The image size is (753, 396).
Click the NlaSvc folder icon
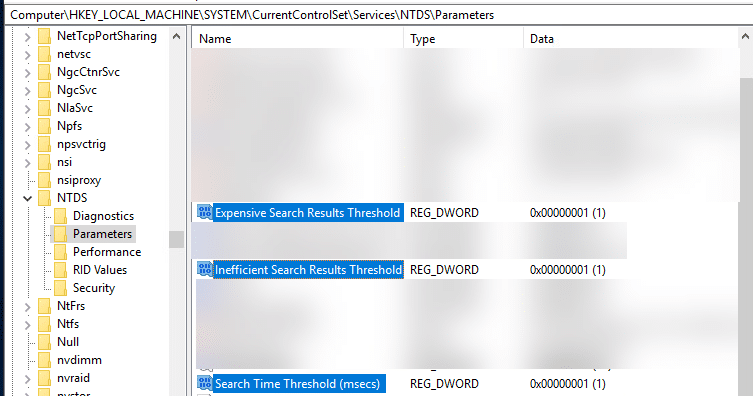(44, 108)
